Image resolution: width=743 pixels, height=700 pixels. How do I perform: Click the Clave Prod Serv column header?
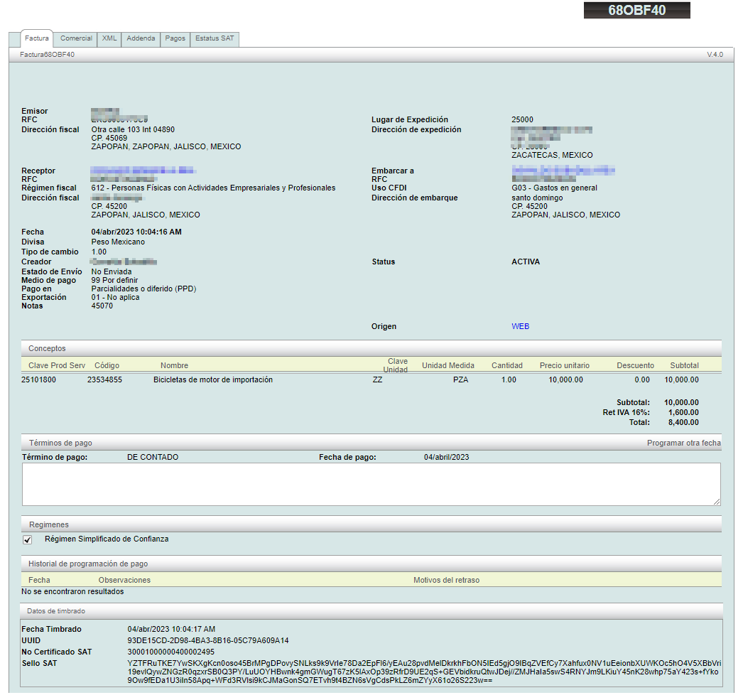pos(57,365)
